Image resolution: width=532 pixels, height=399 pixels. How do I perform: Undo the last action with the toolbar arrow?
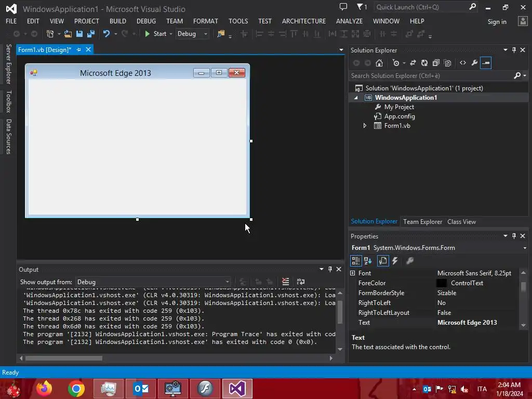tap(107, 34)
